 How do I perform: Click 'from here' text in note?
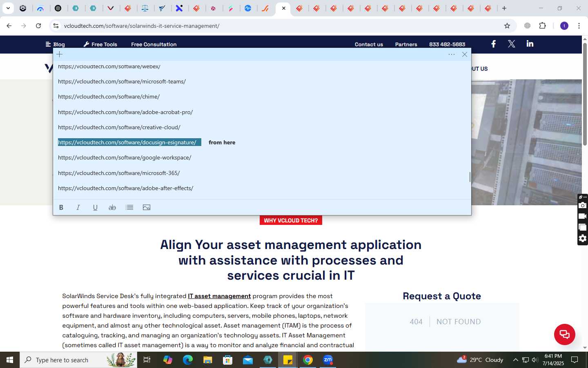[x=222, y=142]
